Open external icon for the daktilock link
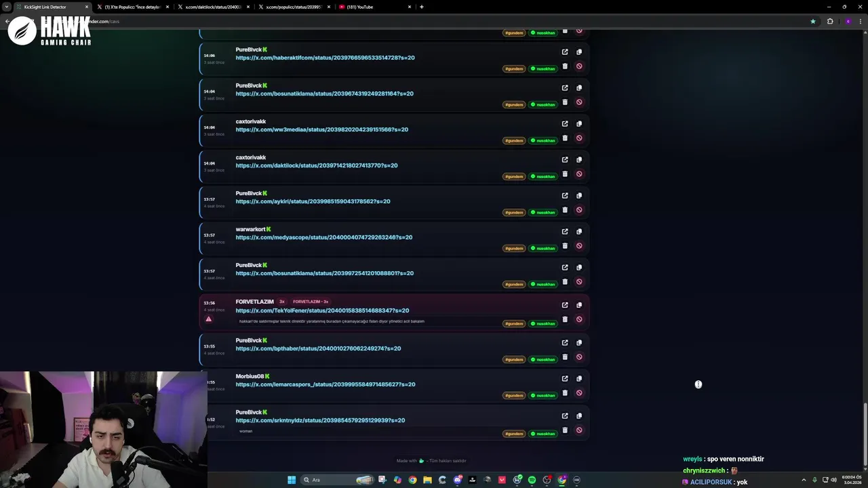Screen dimensions: 868x488 tap(565, 160)
